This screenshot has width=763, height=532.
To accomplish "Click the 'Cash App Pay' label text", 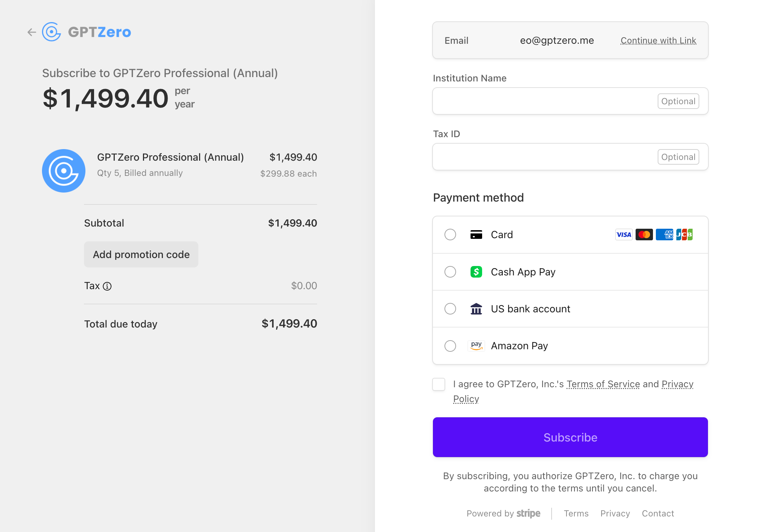I will 523,272.
